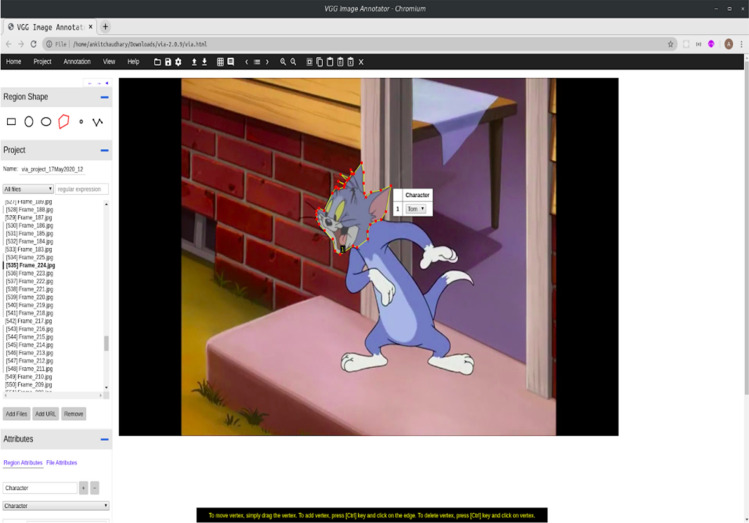Click the plus add attribute button

click(x=83, y=488)
